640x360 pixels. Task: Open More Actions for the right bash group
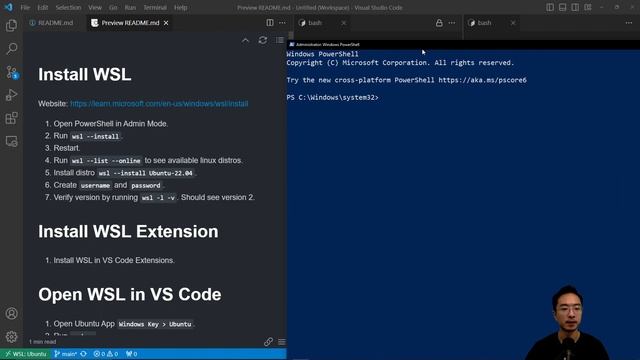[x=629, y=23]
